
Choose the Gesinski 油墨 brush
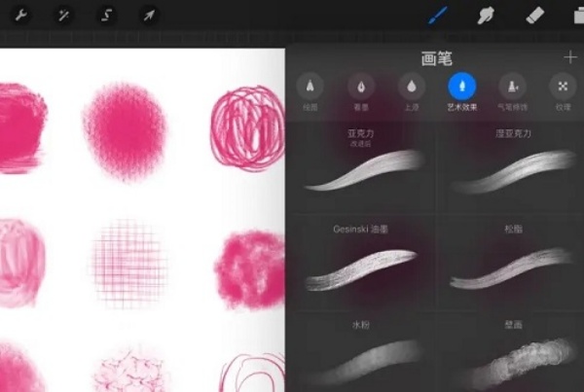(362, 264)
